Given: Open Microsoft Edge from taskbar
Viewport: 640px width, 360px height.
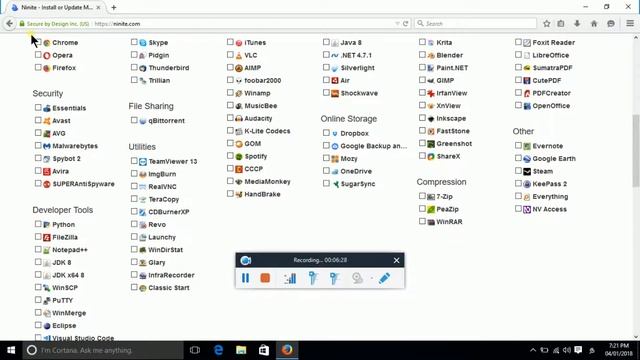Looking at the screenshot, I should pyautogui.click(x=218, y=350).
